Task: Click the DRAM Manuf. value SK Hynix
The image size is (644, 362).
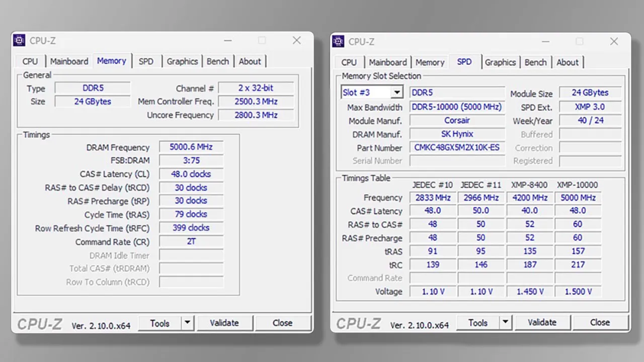Action: point(457,134)
